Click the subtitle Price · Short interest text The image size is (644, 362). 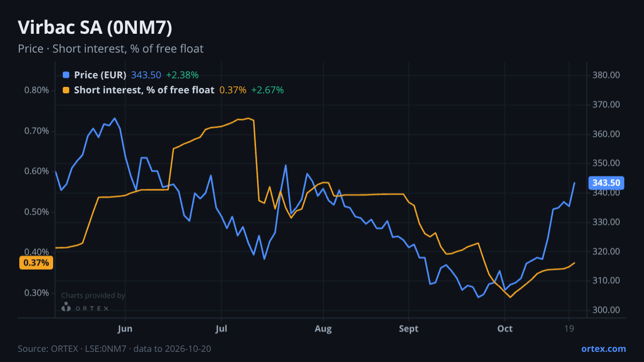[x=111, y=49]
